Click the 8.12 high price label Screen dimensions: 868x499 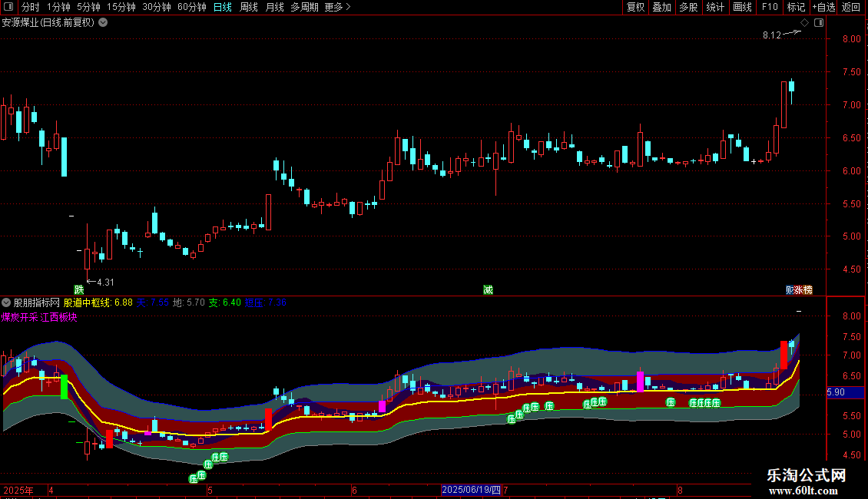[772, 35]
